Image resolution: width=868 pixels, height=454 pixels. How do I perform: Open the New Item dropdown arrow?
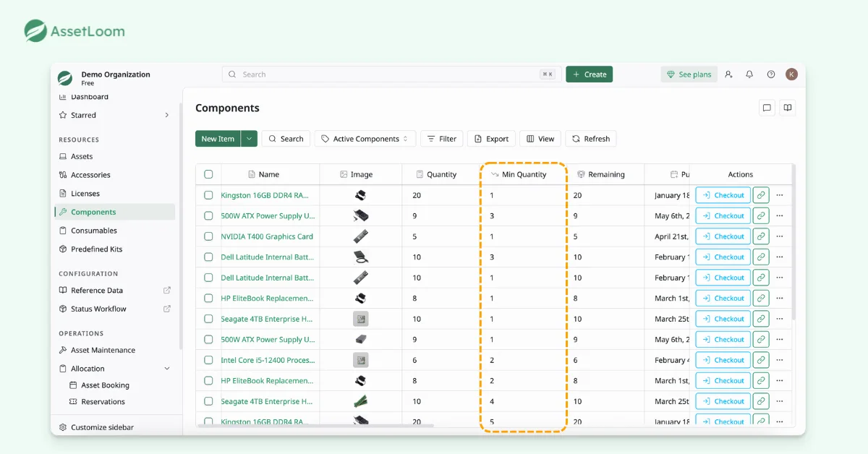coord(250,139)
